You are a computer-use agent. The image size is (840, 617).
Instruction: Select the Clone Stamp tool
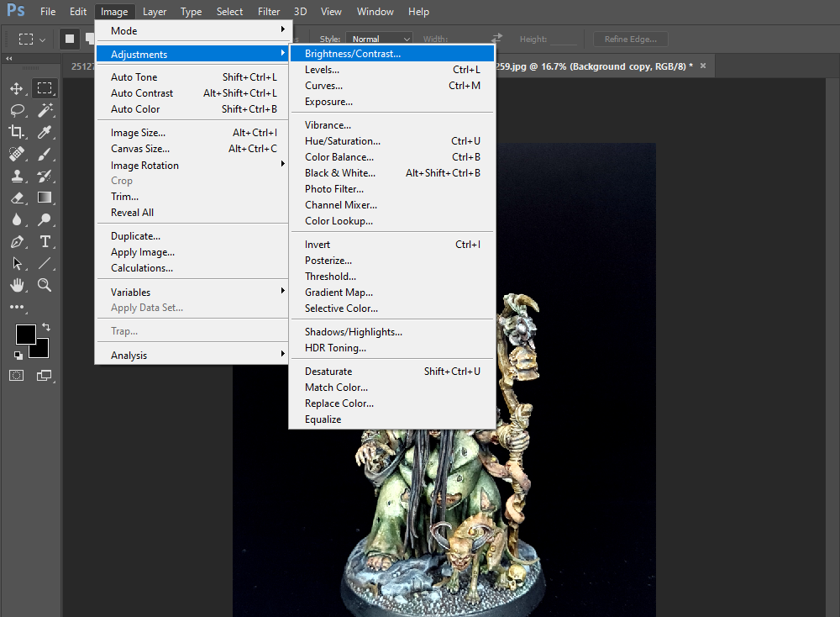[17, 176]
